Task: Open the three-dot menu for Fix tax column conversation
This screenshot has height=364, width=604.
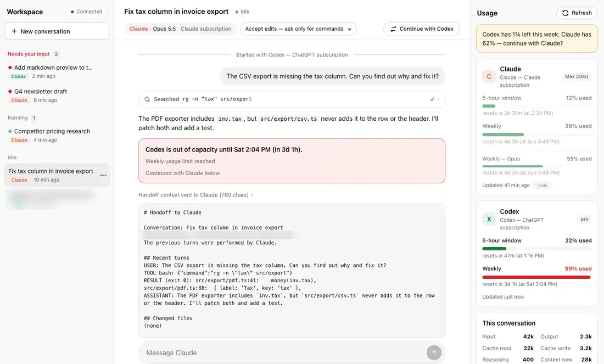Action: click(103, 175)
